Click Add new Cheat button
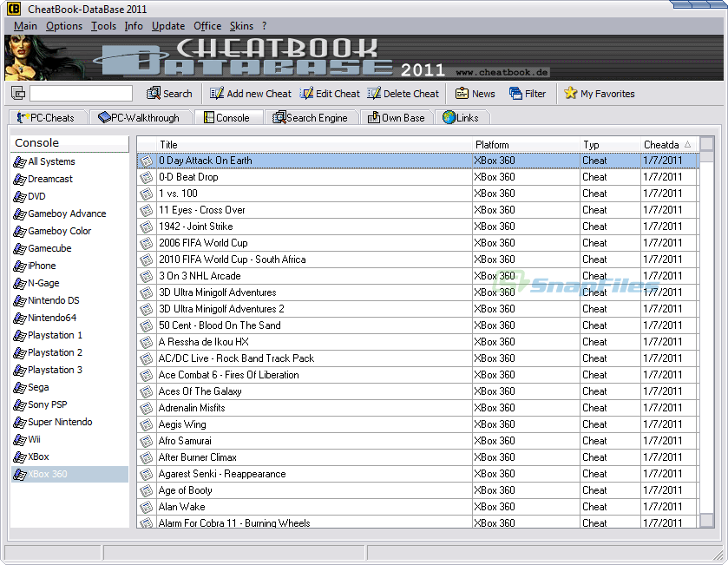 250,94
